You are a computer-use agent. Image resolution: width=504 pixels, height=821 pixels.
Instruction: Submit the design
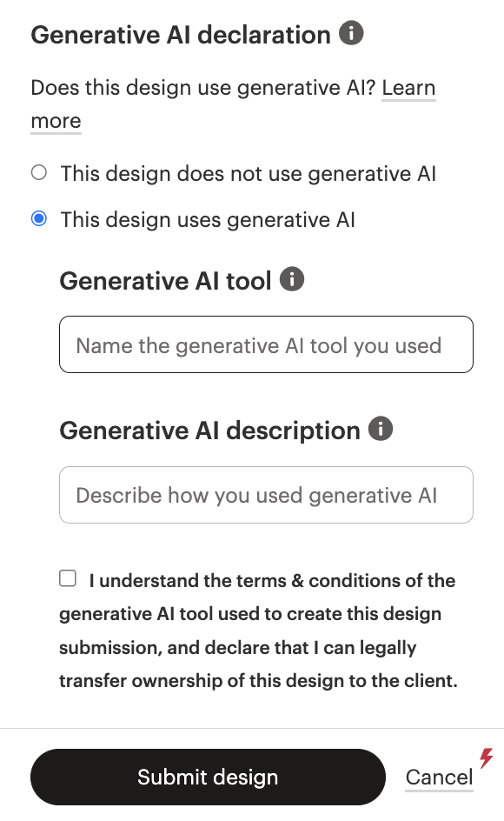coord(208,777)
